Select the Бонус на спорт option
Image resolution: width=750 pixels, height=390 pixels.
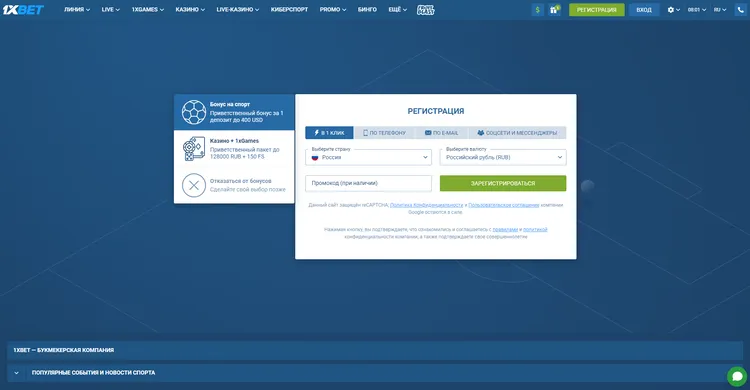(x=234, y=112)
